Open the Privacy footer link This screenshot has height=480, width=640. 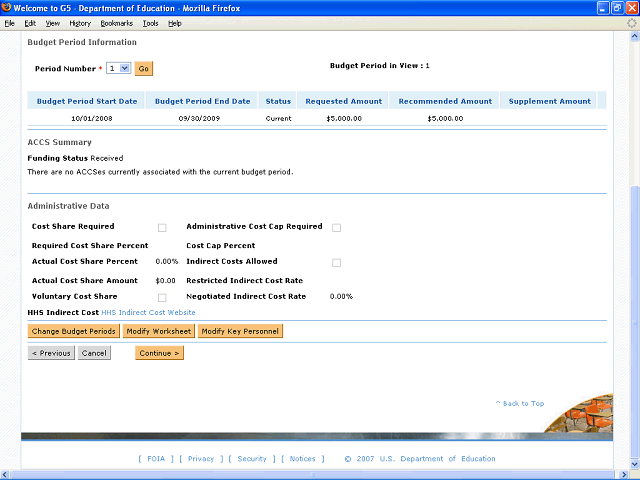tap(201, 459)
